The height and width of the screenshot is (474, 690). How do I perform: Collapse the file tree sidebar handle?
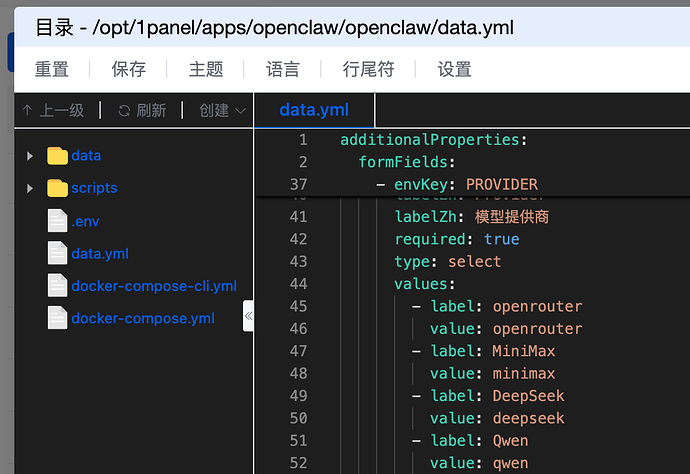(x=248, y=316)
